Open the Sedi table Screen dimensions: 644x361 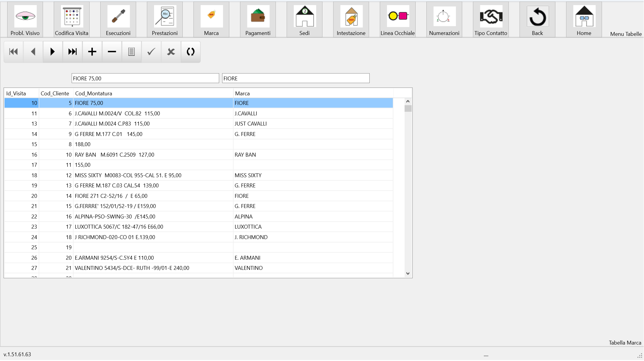coord(305,19)
